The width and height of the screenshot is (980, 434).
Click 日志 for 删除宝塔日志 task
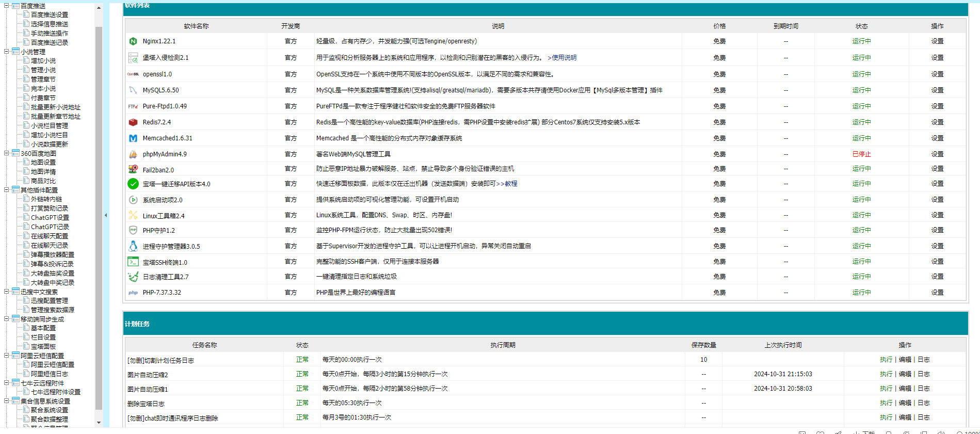(924, 403)
